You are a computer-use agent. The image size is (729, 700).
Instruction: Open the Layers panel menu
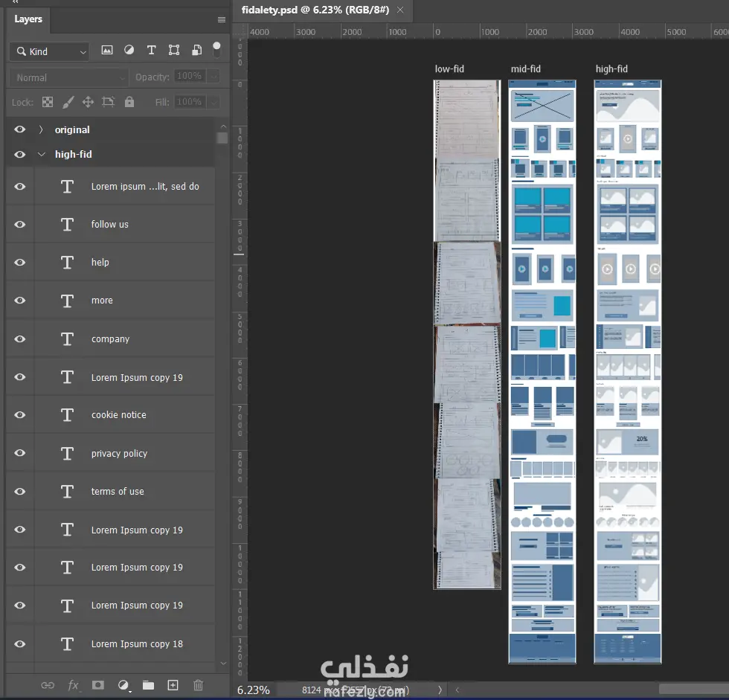click(222, 19)
